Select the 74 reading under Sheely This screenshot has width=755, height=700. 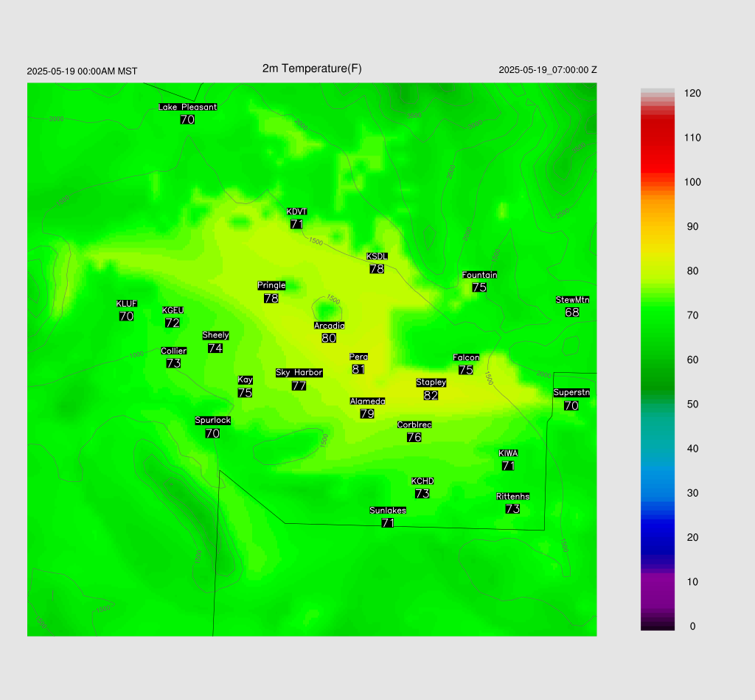click(215, 349)
